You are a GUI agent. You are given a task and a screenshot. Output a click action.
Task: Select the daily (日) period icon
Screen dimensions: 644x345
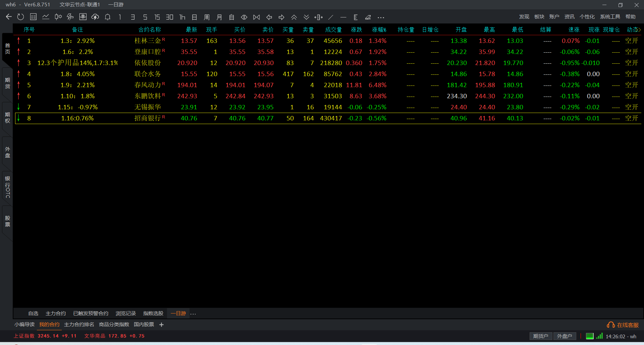pyautogui.click(x=195, y=17)
